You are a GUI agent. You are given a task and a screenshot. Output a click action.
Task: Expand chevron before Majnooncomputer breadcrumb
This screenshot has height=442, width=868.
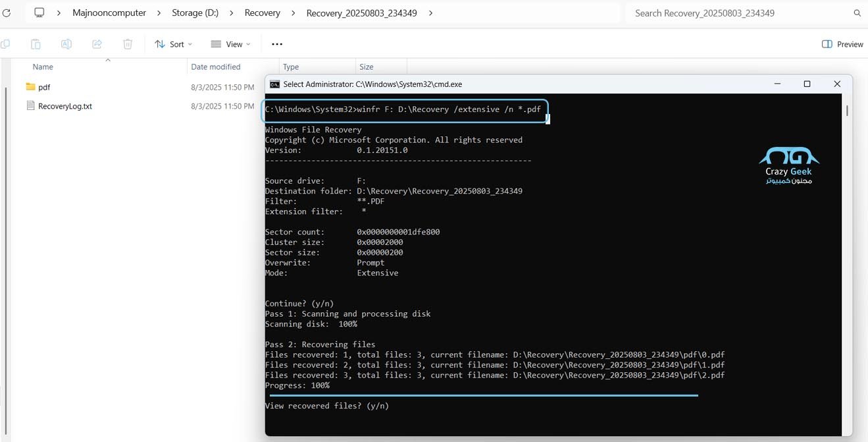point(60,13)
